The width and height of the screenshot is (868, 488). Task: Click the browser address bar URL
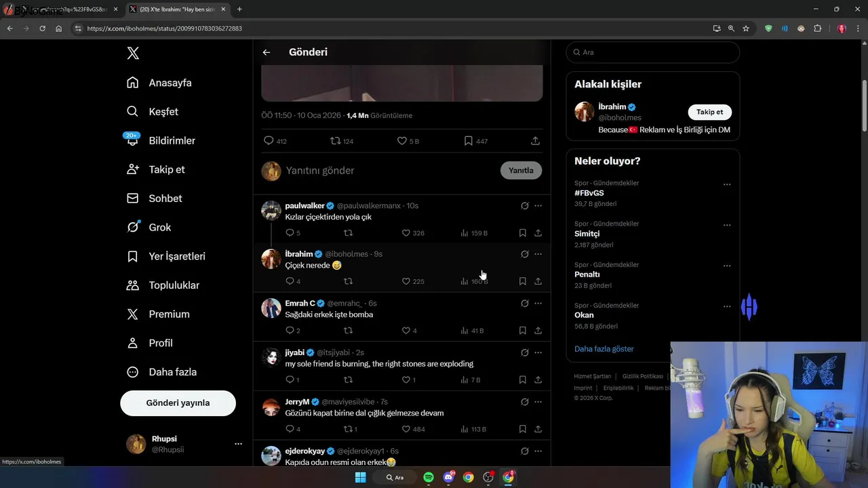(165, 28)
